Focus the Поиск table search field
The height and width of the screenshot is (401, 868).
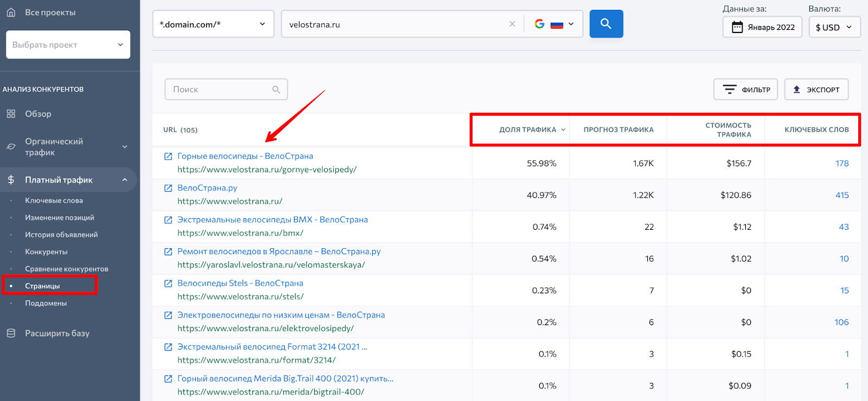pyautogui.click(x=226, y=89)
